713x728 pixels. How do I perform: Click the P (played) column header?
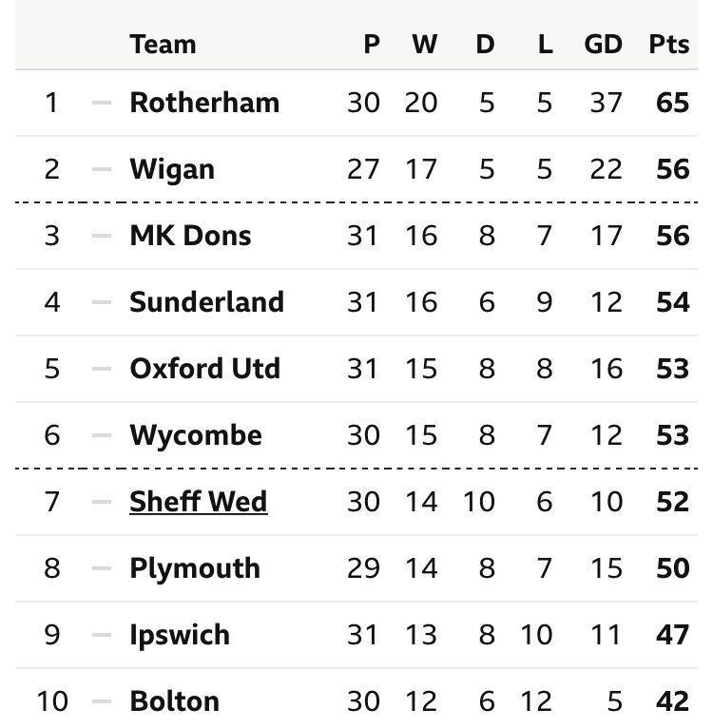[372, 45]
